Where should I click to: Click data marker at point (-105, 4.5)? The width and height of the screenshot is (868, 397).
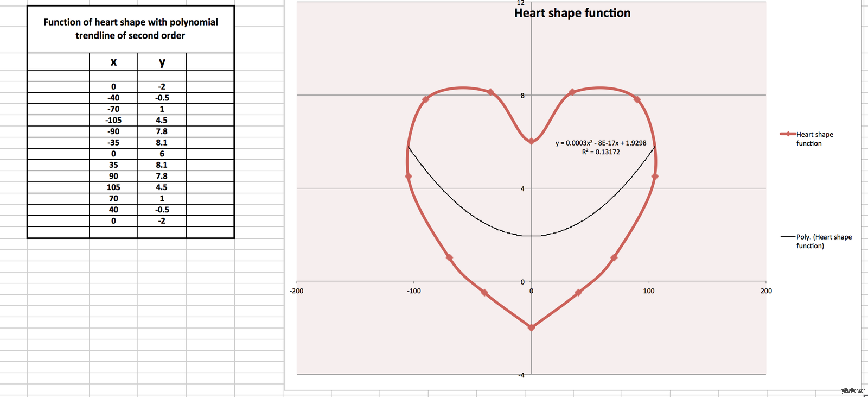click(x=409, y=177)
